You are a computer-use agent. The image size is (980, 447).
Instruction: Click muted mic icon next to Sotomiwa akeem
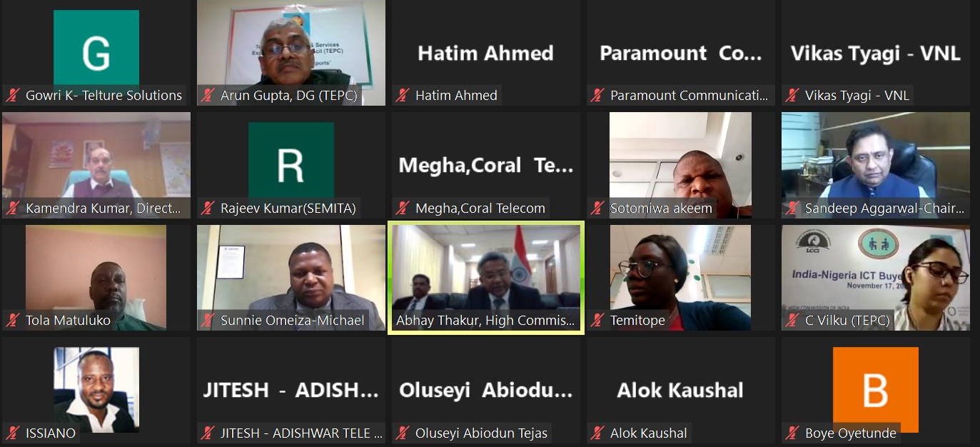click(597, 209)
